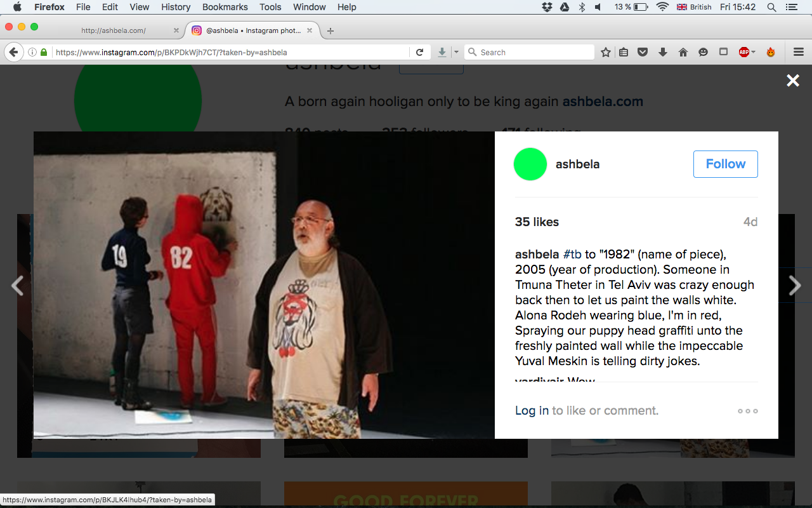Viewport: 812px width, 508px height.
Task: Open the Firefox hamburger menu
Action: 799,52
